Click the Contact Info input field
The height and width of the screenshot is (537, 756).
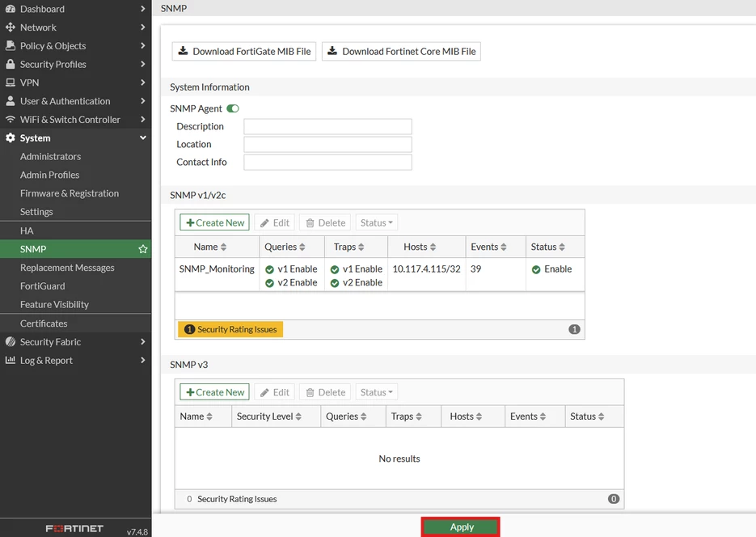327,162
